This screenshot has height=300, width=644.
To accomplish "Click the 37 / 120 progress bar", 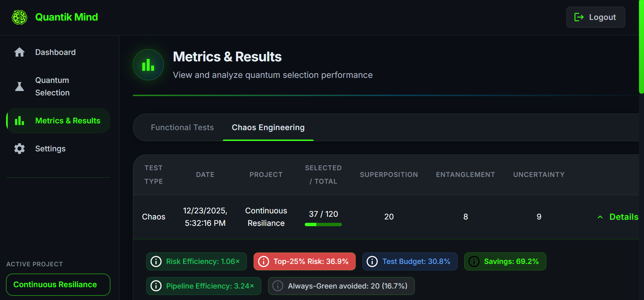I will 323,224.
